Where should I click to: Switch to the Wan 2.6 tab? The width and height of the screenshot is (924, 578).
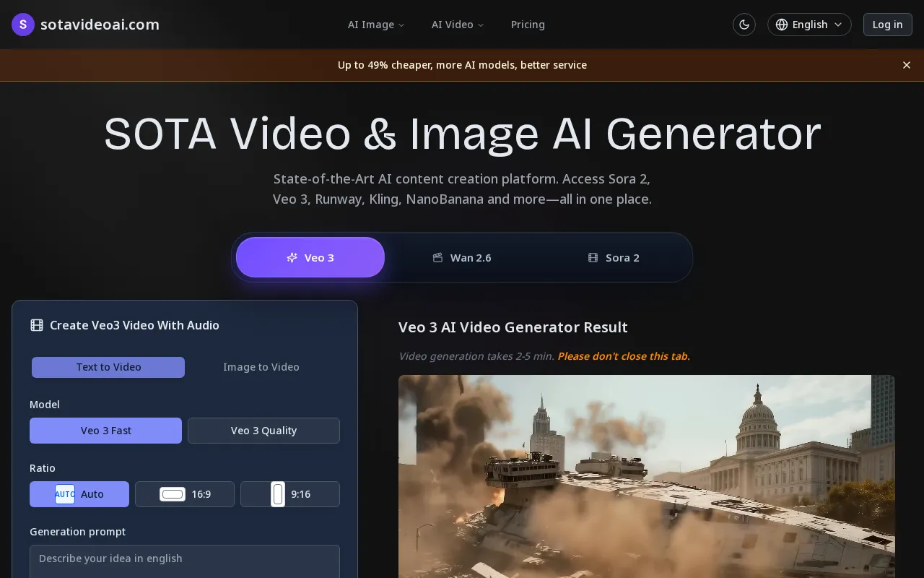coord(462,257)
